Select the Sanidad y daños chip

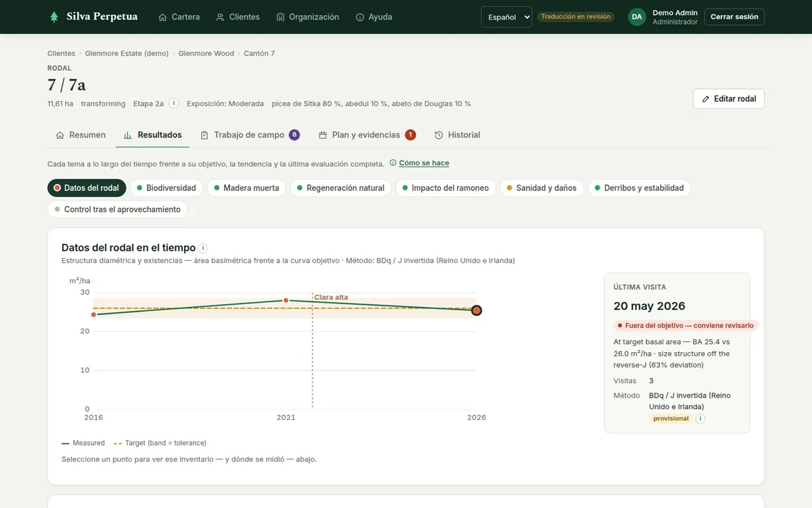[x=541, y=188]
